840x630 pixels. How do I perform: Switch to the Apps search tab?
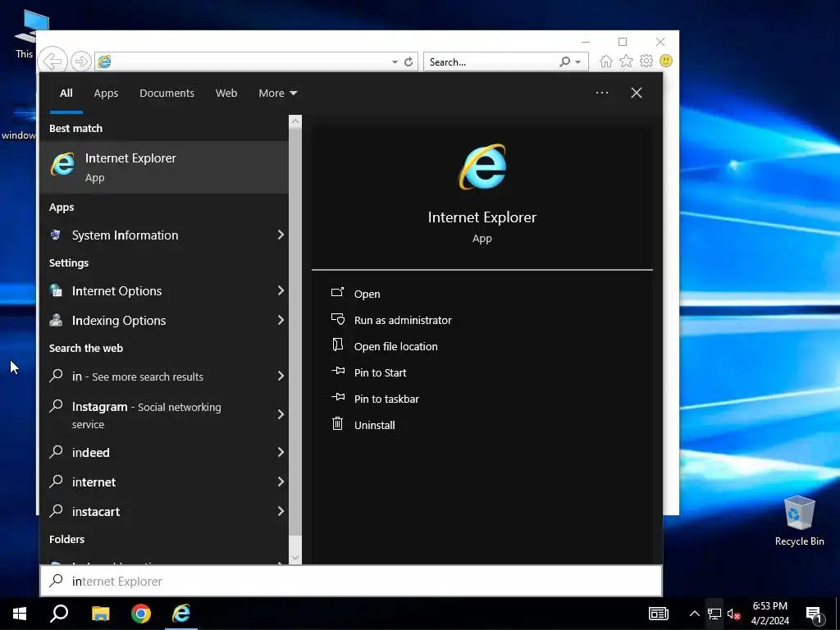(x=106, y=94)
